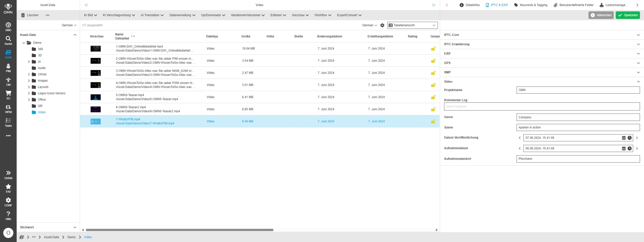Screen dimensions: 644x242
Task: Open the SC shopping cart icon
Action: 8,95
